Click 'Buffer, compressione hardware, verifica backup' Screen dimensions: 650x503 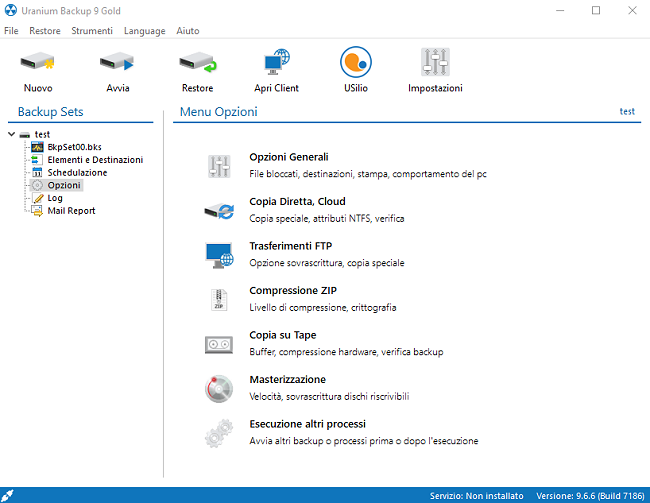346,352
